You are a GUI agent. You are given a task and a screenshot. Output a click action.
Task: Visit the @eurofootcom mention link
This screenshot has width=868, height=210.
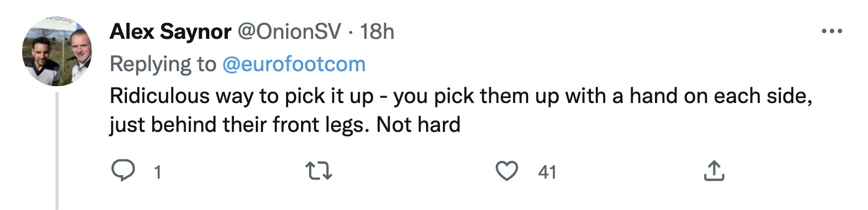click(294, 64)
